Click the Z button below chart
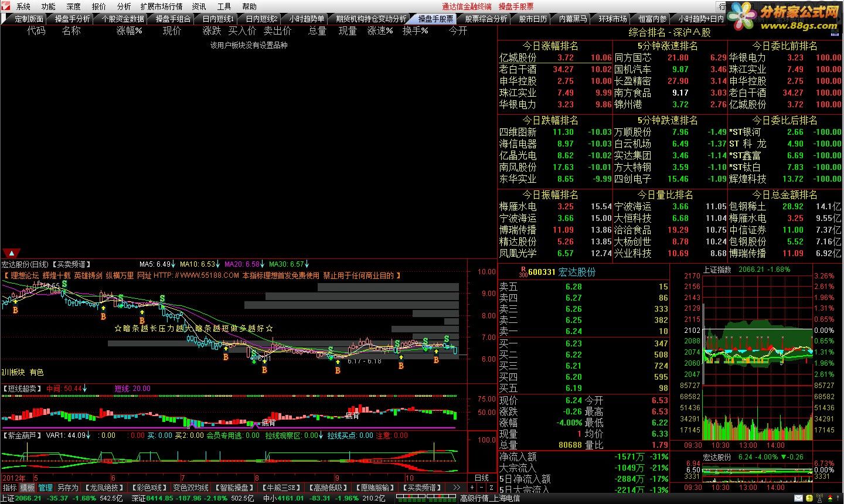 (x=490, y=488)
